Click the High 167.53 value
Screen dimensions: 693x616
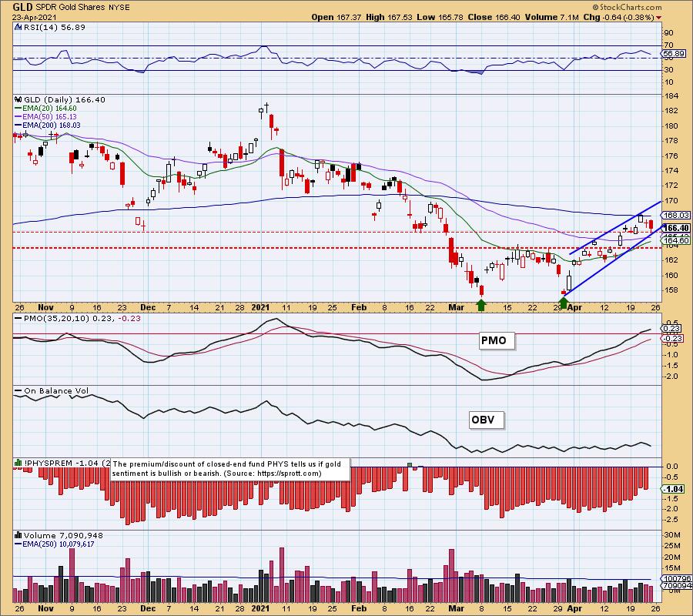point(389,17)
